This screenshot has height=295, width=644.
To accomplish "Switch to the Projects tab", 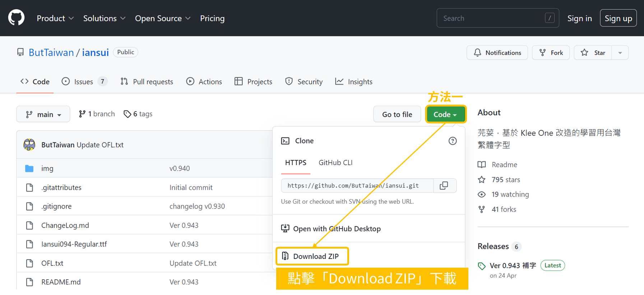I will pyautogui.click(x=253, y=82).
